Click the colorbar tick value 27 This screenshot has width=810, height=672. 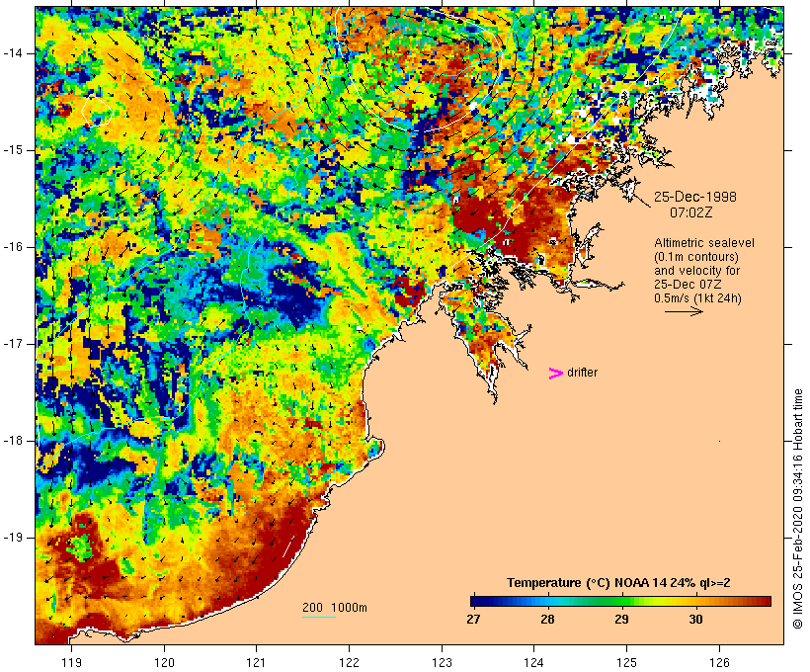pos(473,620)
